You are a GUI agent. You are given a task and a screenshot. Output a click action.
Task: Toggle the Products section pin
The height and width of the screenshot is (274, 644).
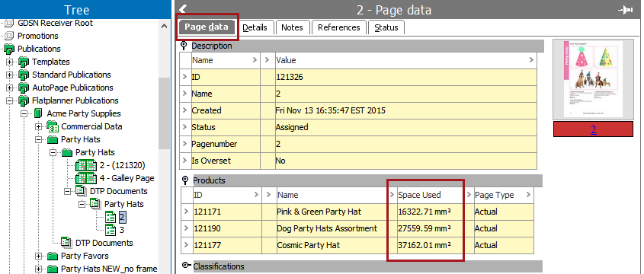(185, 180)
